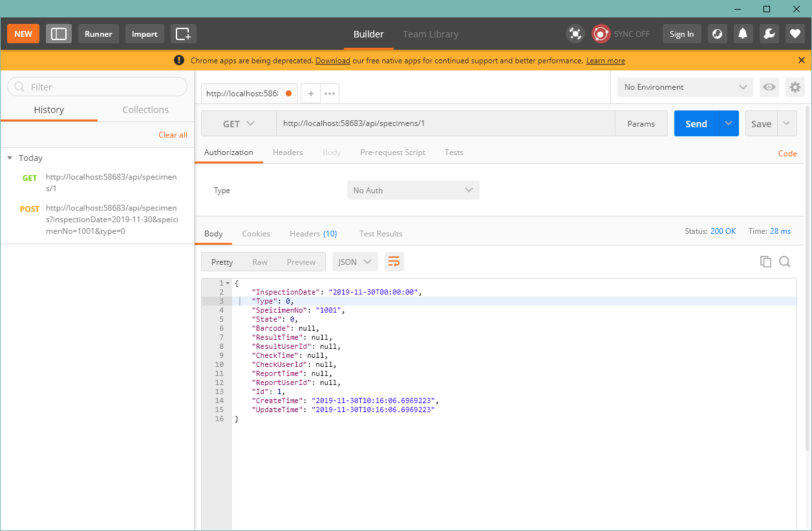Clear all history entries

[173, 135]
